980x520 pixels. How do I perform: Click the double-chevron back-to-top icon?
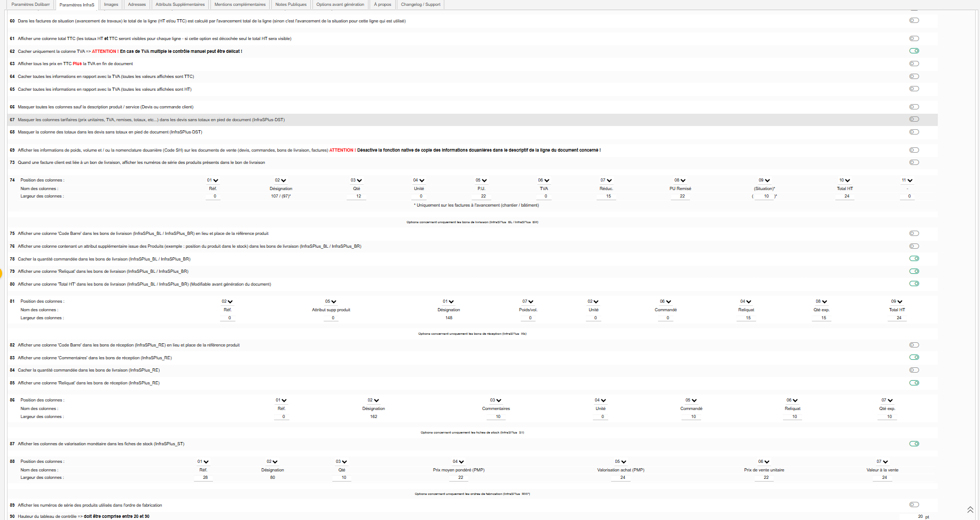point(970,510)
